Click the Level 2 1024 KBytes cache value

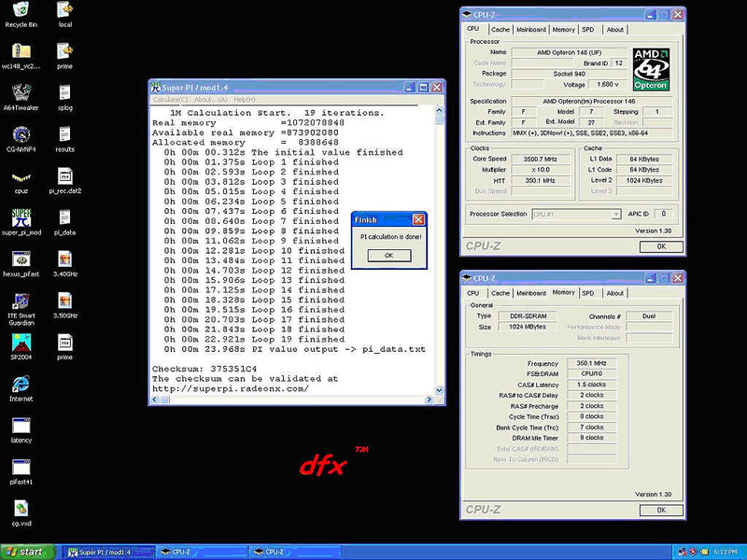(644, 180)
